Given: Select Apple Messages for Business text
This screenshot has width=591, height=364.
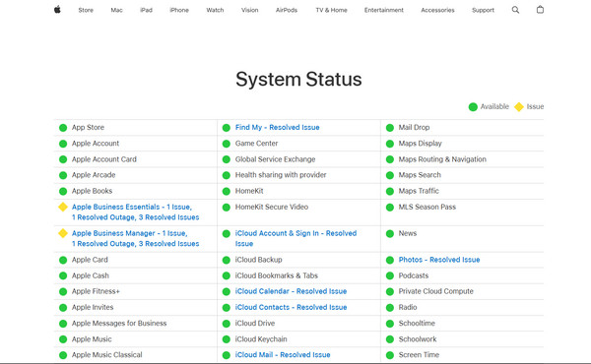Looking at the screenshot, I should [x=119, y=324].
